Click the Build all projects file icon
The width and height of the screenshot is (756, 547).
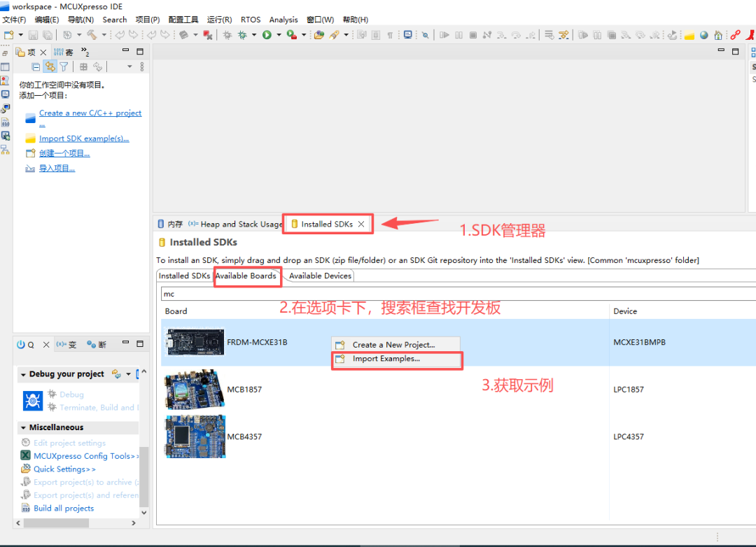[x=26, y=508]
